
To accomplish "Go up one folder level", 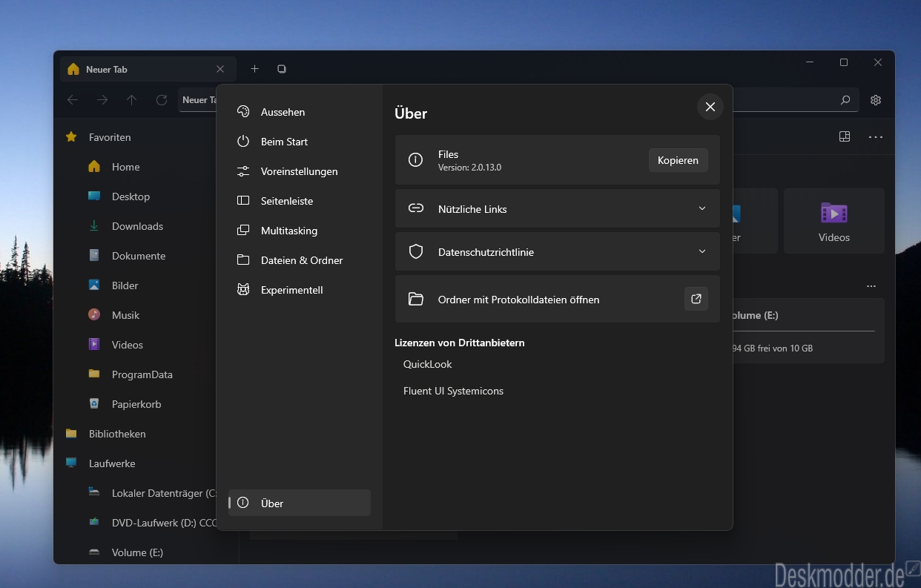I will (x=132, y=100).
